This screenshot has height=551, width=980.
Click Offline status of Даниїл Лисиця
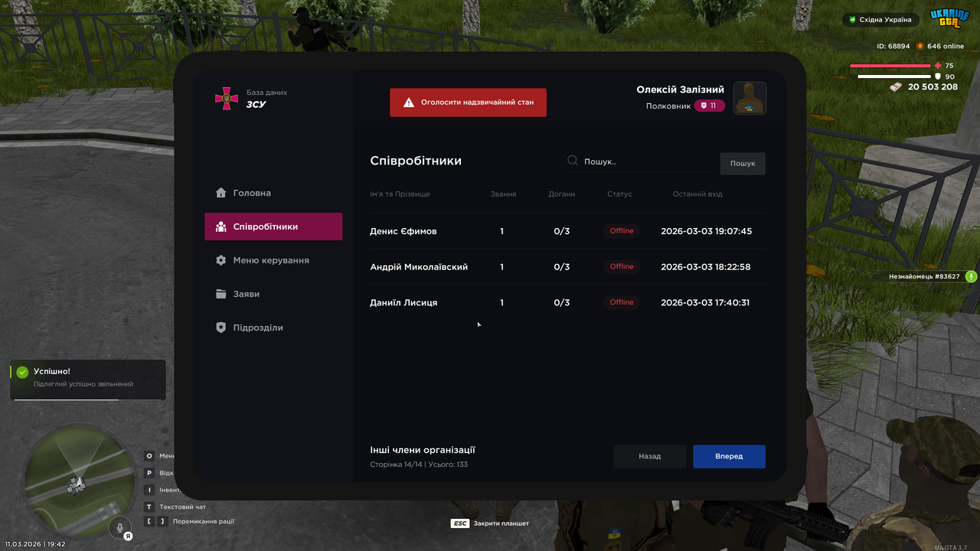(622, 302)
